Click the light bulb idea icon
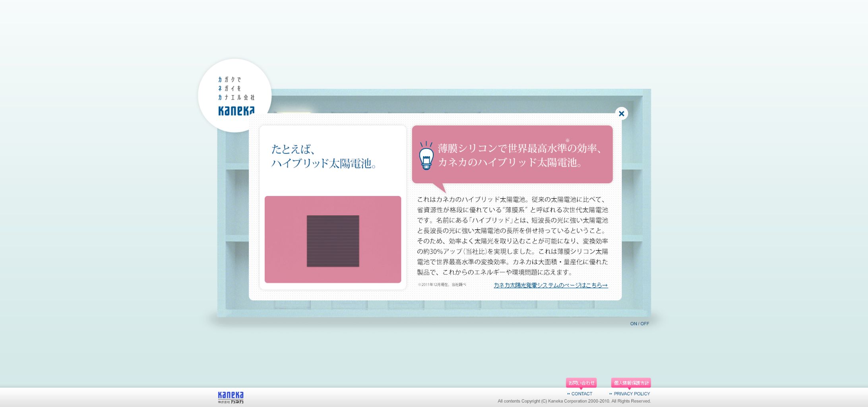Viewport: 868px width, 407px height. pos(426,155)
